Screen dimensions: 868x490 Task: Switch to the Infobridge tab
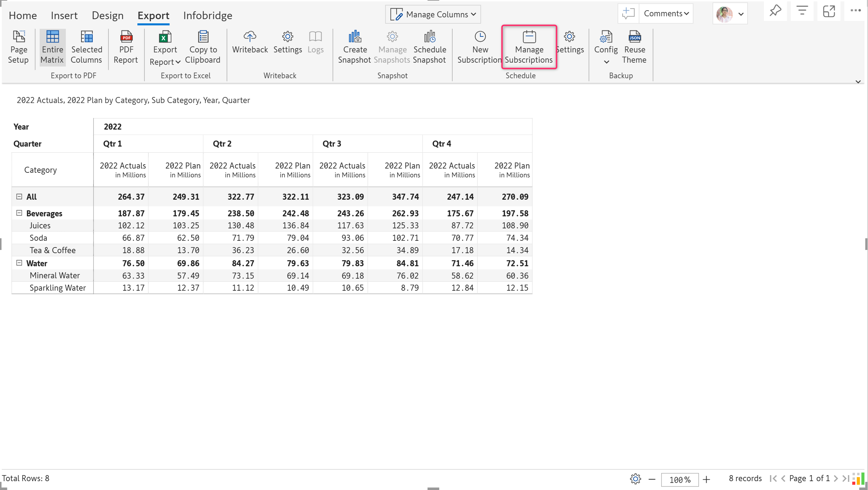208,16
